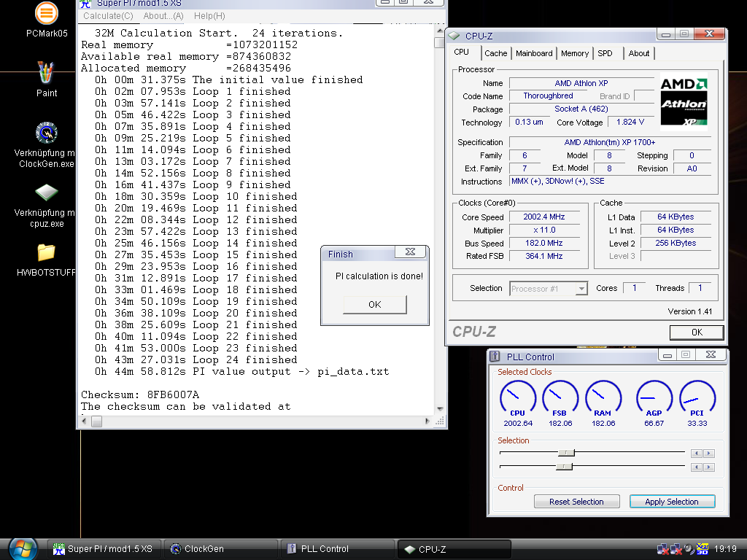
Task: Click Super PI horizontal scrollbar right arrow
Action: click(427, 421)
